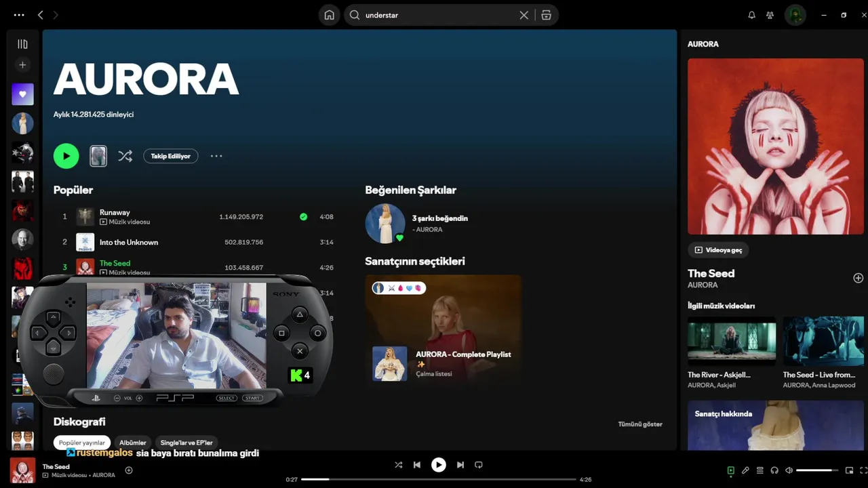Go back with the left arrow
The image size is (868, 488).
(41, 15)
